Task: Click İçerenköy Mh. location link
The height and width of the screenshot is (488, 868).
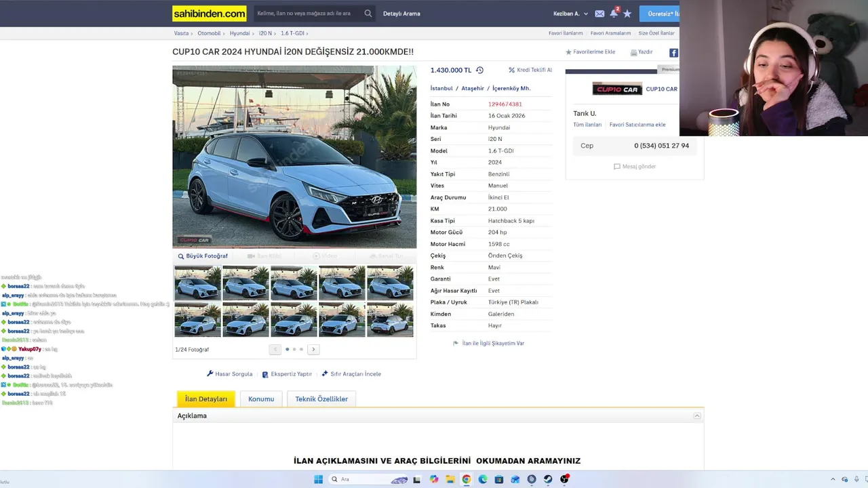Action: click(x=511, y=88)
